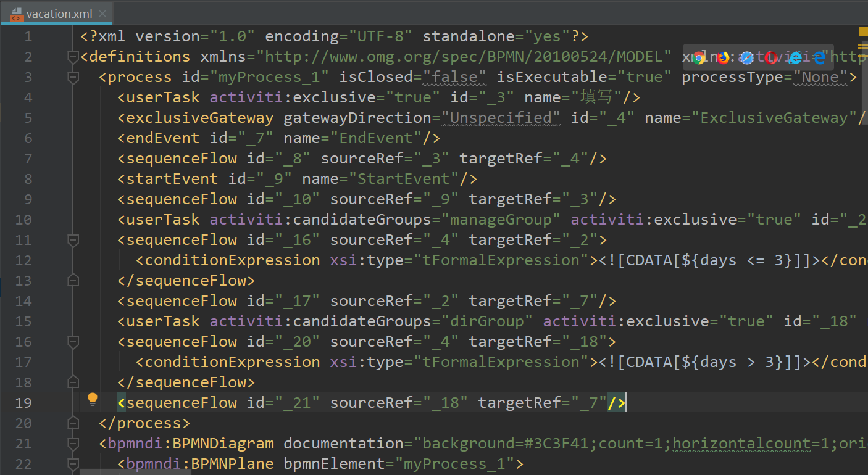Collapse the definitions element on line 2
Screen dimensions: 868x475
[73, 57]
